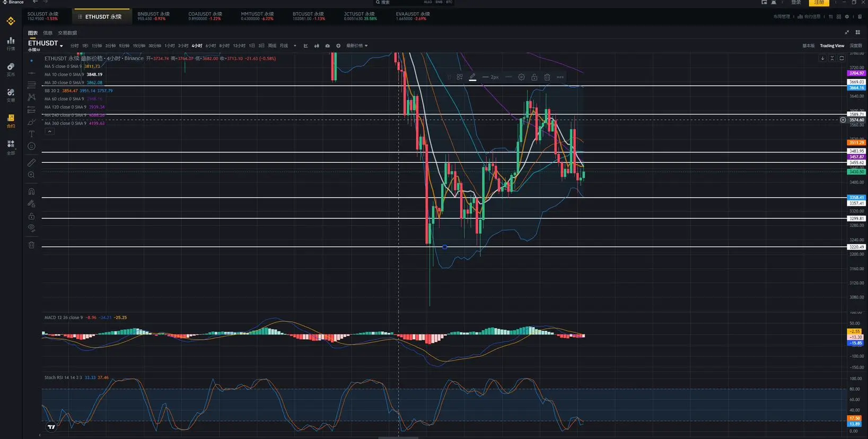The width and height of the screenshot is (868, 439).
Task: Switch to the BTCUSDT 永续 tab
Action: [309, 16]
